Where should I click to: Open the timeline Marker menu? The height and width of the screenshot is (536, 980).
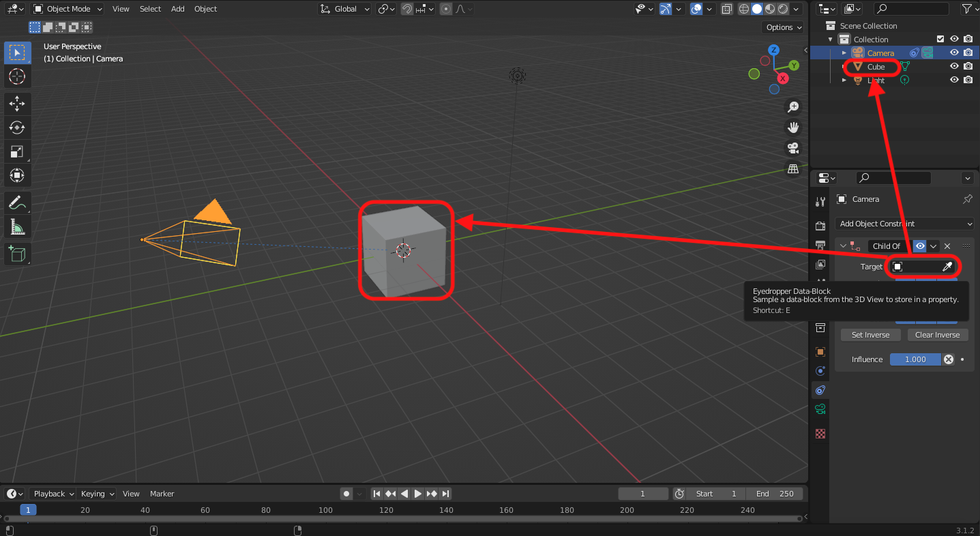tap(162, 494)
